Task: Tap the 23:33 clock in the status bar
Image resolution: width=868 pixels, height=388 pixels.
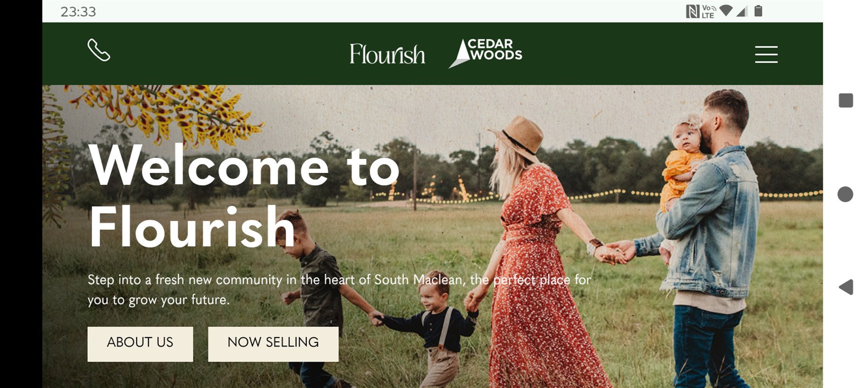Action: (x=78, y=11)
